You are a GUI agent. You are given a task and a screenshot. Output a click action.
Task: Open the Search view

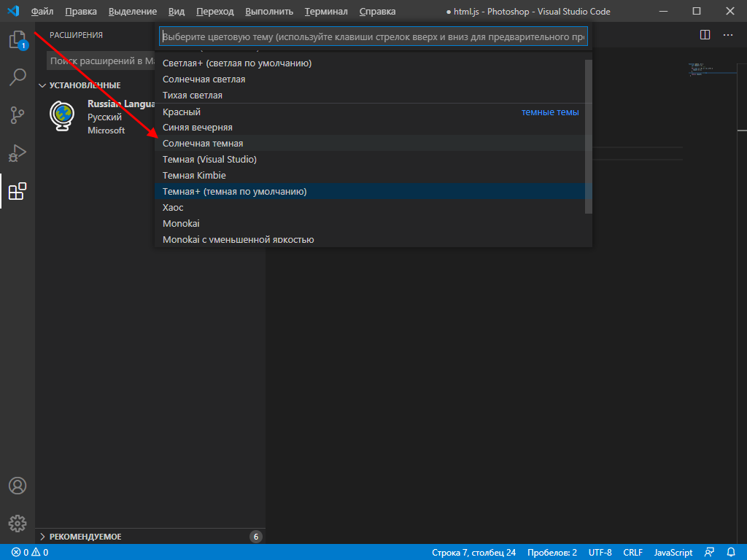click(17, 77)
